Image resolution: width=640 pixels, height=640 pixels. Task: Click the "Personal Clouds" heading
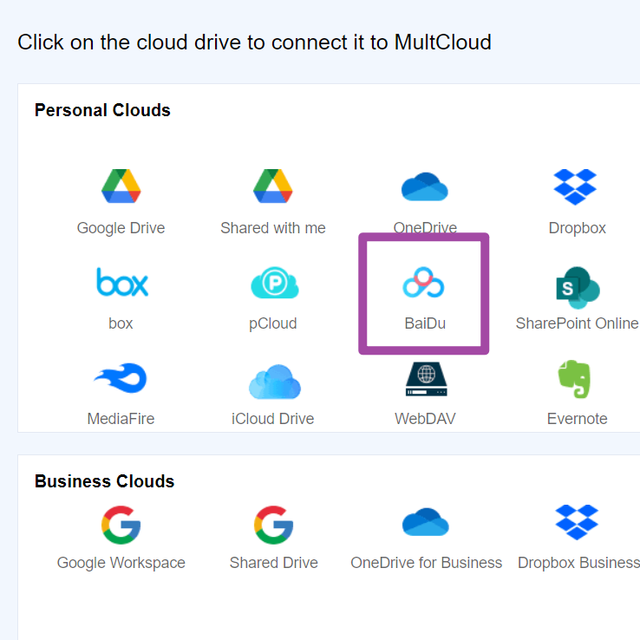102,110
